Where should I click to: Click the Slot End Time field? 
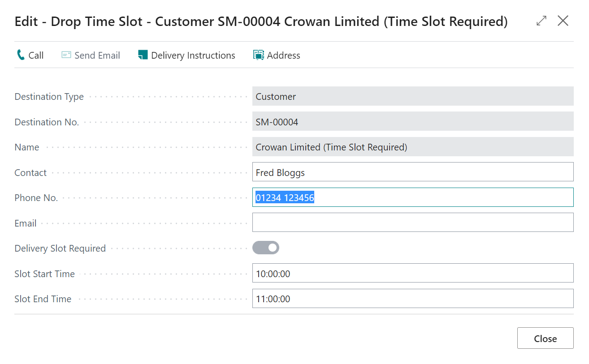click(412, 299)
